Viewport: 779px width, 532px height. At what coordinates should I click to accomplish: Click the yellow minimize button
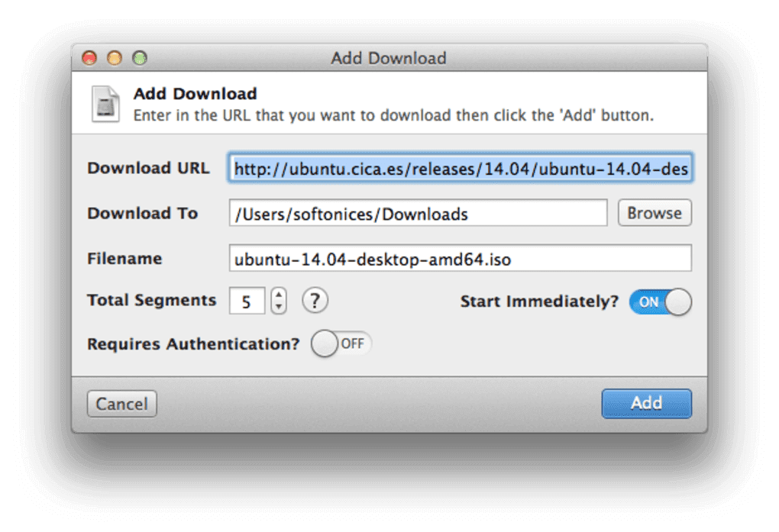pos(115,57)
